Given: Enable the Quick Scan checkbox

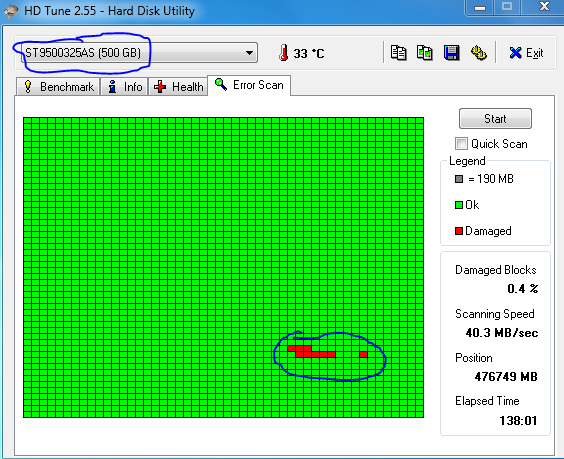Looking at the screenshot, I should tap(461, 144).
